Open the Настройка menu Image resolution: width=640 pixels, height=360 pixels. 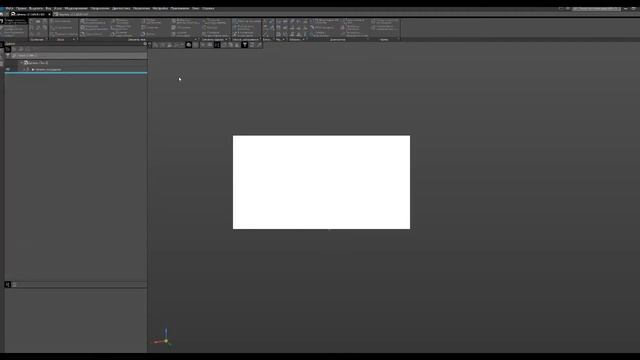click(160, 8)
